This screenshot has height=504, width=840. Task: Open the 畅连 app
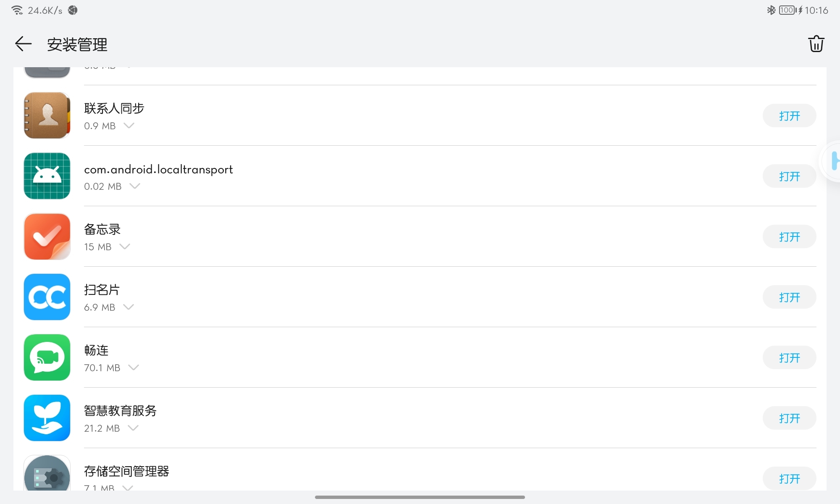[789, 357]
